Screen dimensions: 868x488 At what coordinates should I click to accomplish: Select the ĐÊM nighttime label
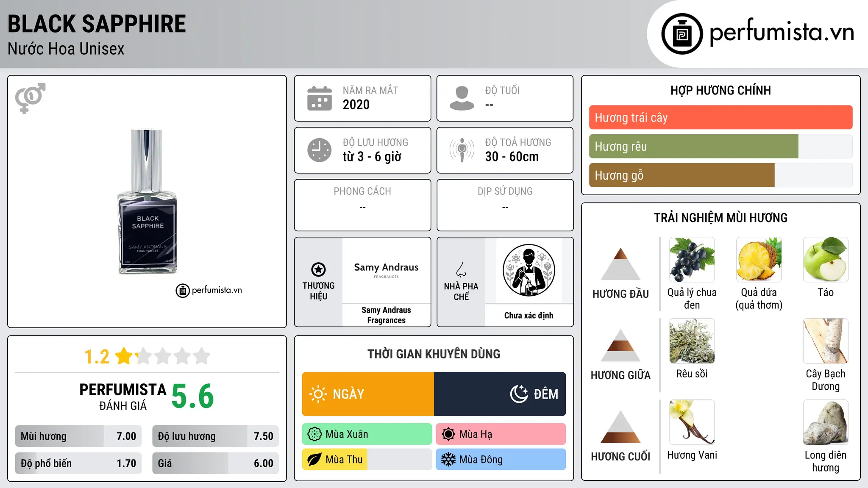[x=546, y=394]
